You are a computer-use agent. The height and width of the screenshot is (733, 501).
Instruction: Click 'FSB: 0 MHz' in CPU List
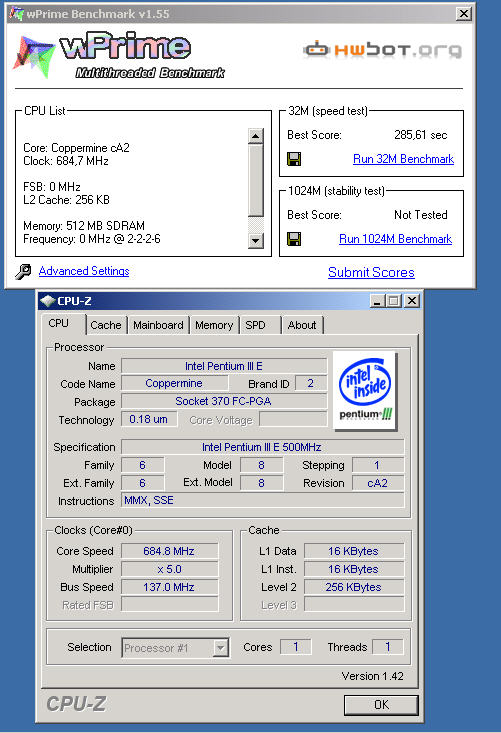point(52,187)
